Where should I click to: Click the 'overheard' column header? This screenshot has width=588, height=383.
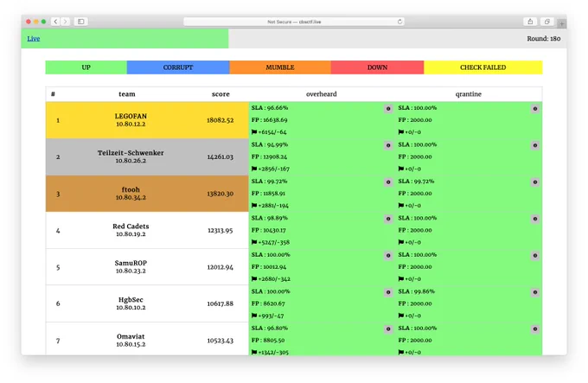(322, 94)
